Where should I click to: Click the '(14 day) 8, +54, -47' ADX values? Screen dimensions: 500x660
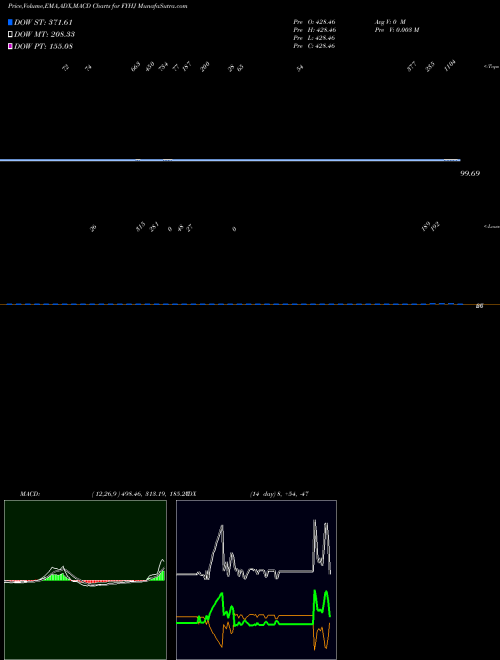279,494
